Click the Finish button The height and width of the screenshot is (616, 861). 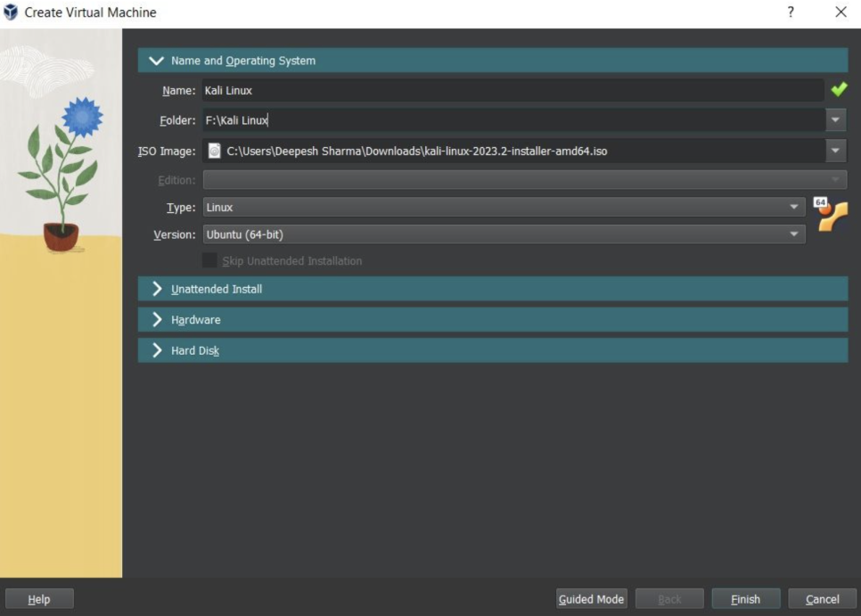(x=745, y=599)
